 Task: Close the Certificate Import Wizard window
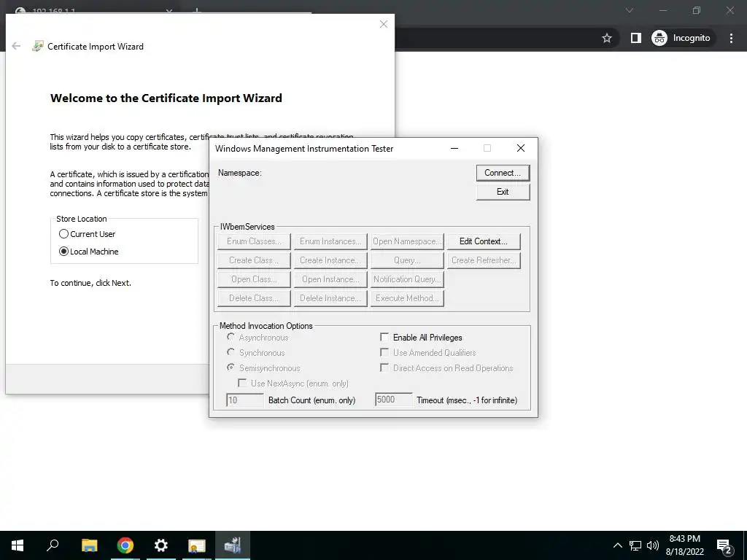click(384, 24)
